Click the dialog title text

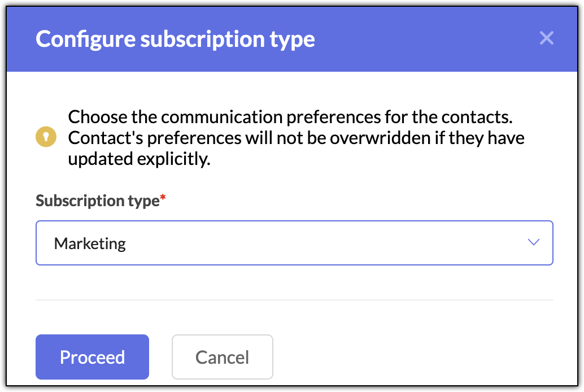(x=175, y=40)
